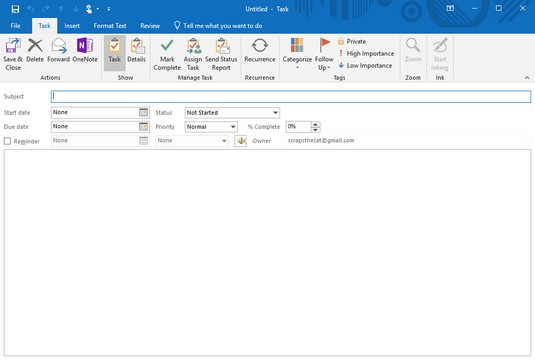
Task: Click Save & Close button
Action: click(13, 55)
